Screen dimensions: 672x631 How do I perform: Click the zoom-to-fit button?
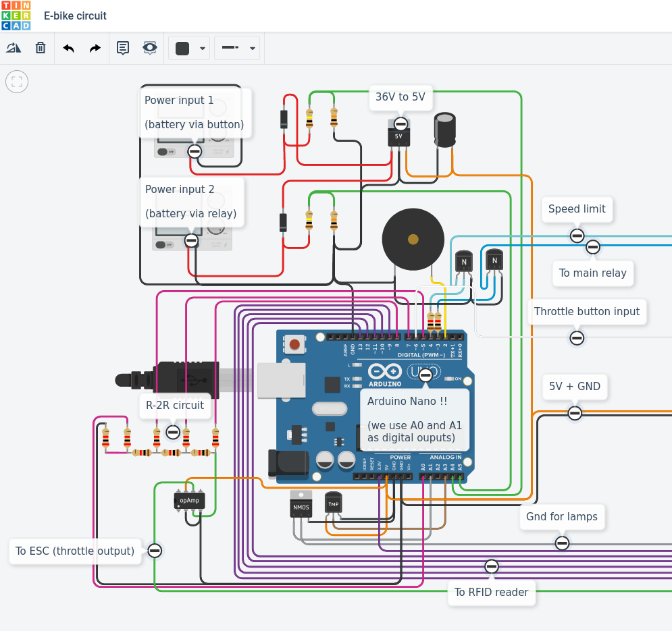click(17, 82)
